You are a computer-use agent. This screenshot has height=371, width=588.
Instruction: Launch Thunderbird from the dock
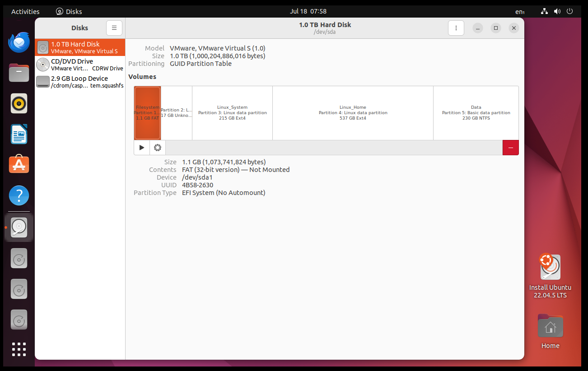[19, 42]
